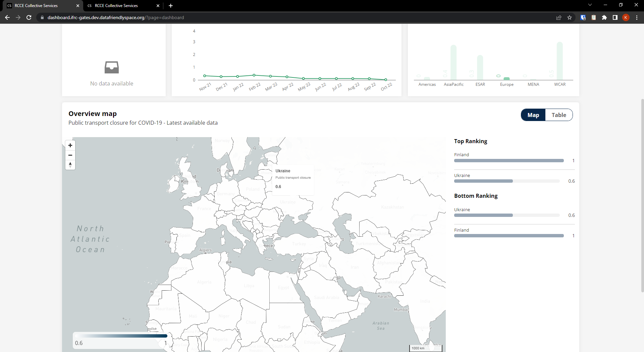Open the tab search chevron dropdown
The height and width of the screenshot is (352, 644).
click(x=590, y=5)
